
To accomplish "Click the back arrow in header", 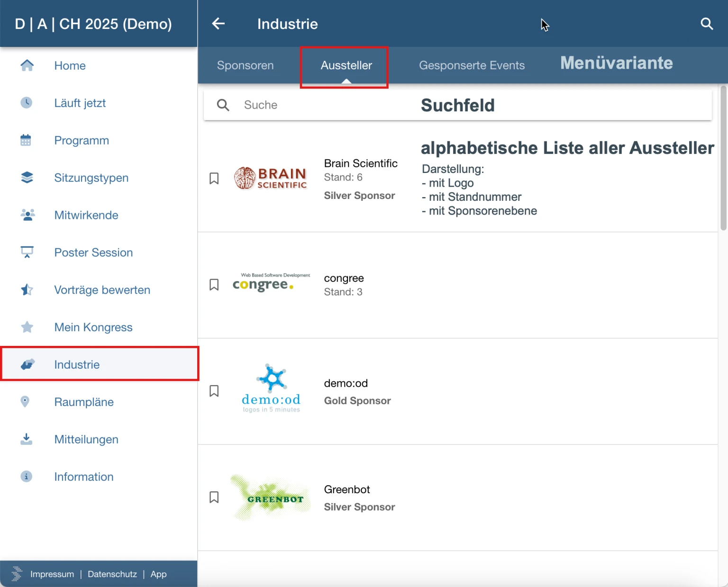I will point(218,24).
